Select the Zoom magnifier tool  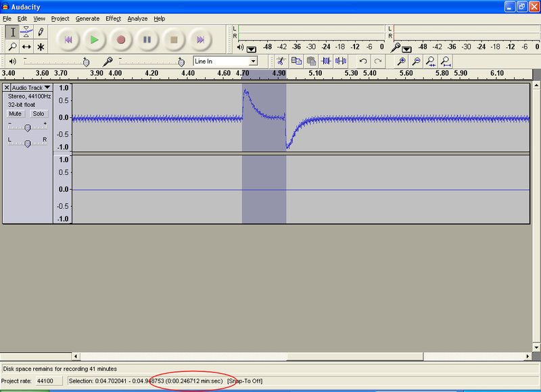(13, 47)
